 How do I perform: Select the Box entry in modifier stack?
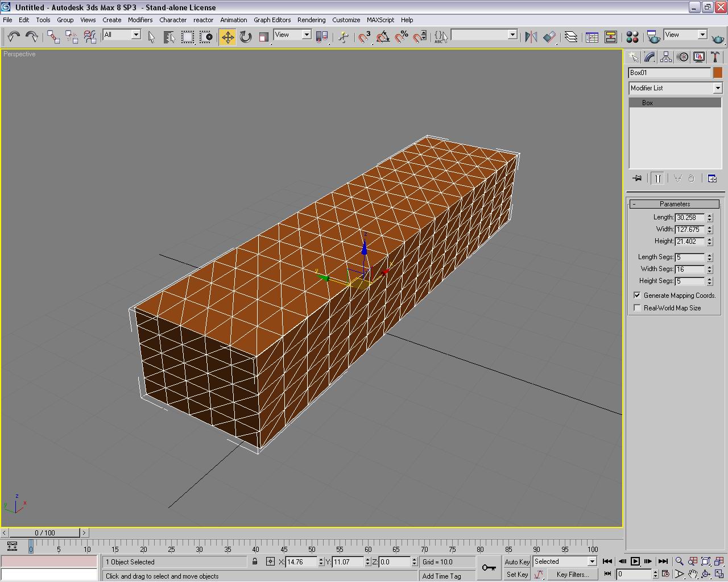pos(675,103)
